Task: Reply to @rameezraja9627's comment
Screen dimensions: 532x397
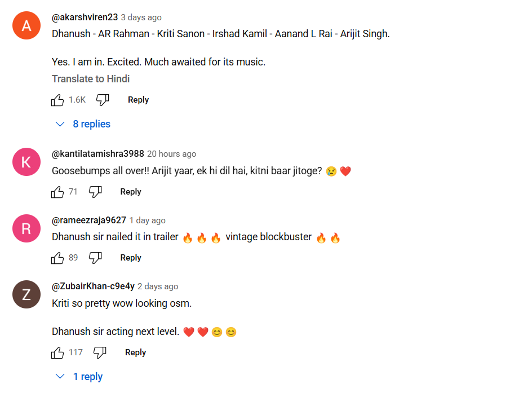Action: 131,258
